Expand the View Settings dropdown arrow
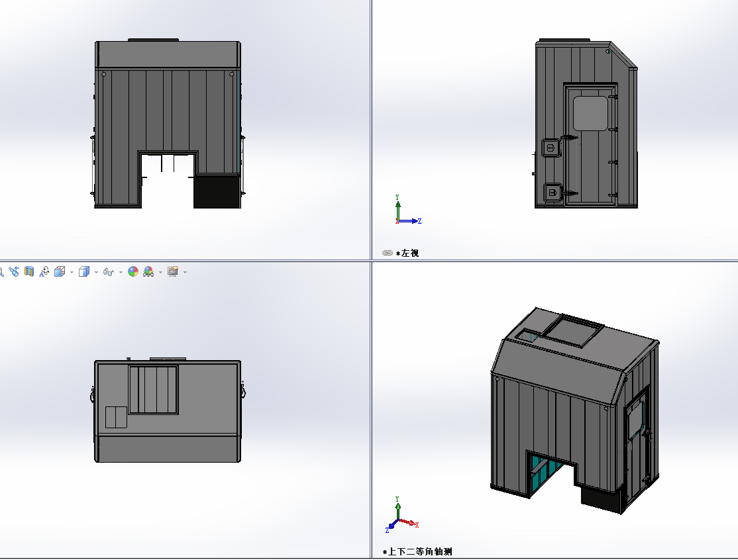 pyautogui.click(x=185, y=272)
